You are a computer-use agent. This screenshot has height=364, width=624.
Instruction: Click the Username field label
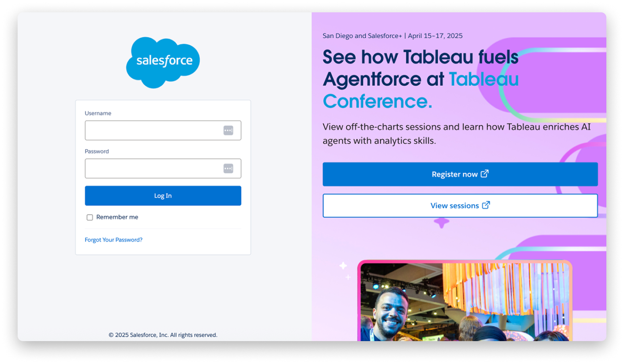(98, 113)
